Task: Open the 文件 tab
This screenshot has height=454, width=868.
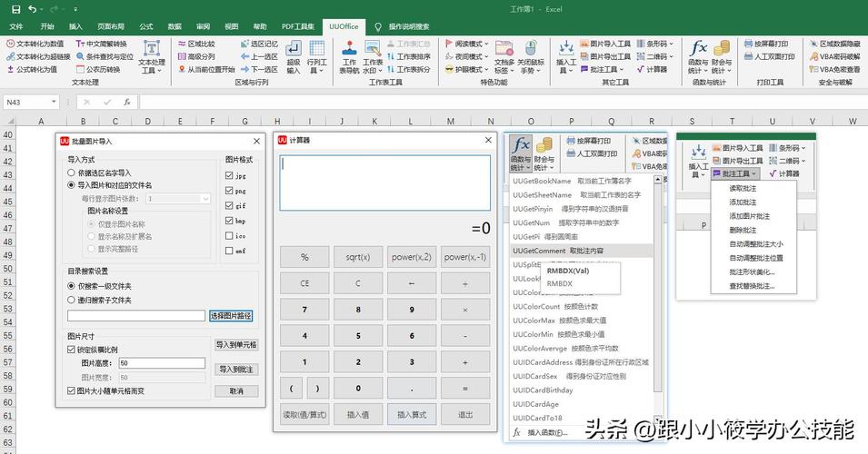Action: tap(16, 26)
